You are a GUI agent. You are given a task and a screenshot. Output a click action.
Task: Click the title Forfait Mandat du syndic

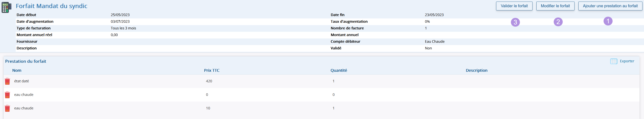(x=51, y=6)
